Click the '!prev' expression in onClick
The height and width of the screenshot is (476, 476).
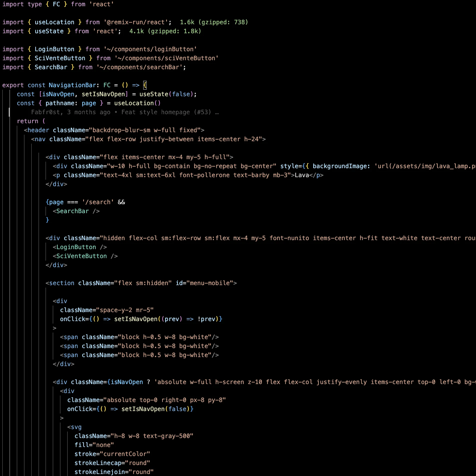point(206,319)
